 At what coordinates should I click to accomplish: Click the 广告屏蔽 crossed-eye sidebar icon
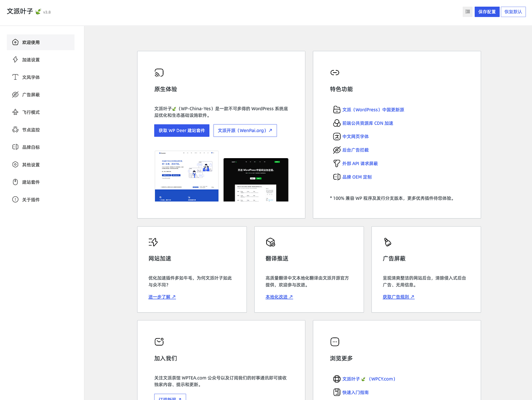(x=15, y=95)
